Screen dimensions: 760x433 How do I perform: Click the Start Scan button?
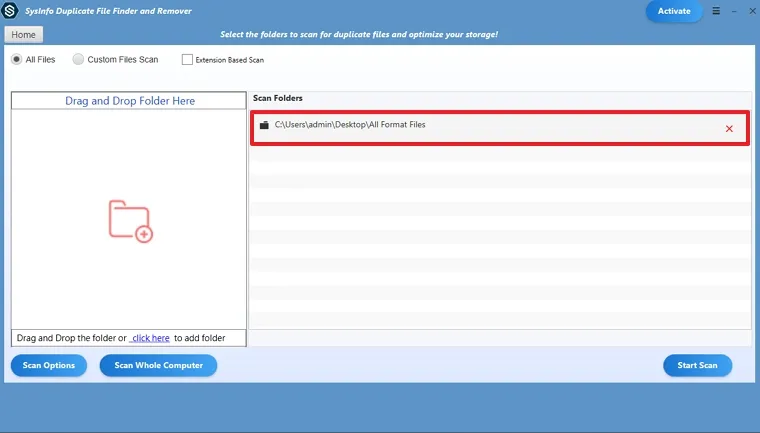click(x=697, y=365)
